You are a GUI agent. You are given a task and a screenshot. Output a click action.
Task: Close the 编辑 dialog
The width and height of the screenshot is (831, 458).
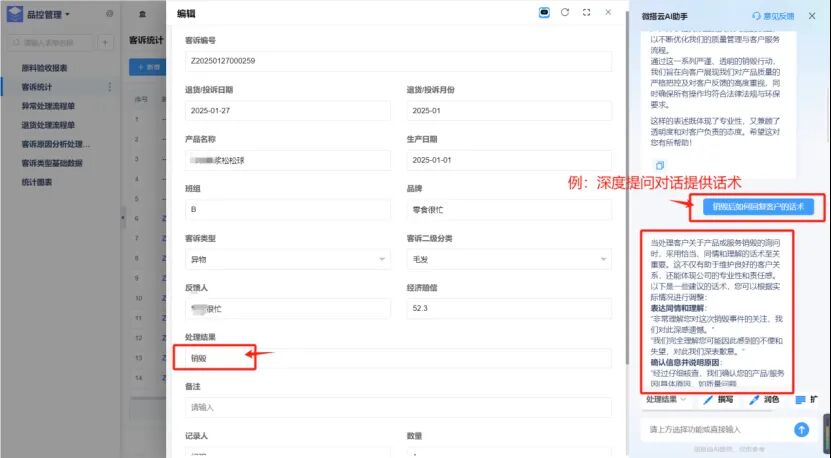(x=608, y=12)
